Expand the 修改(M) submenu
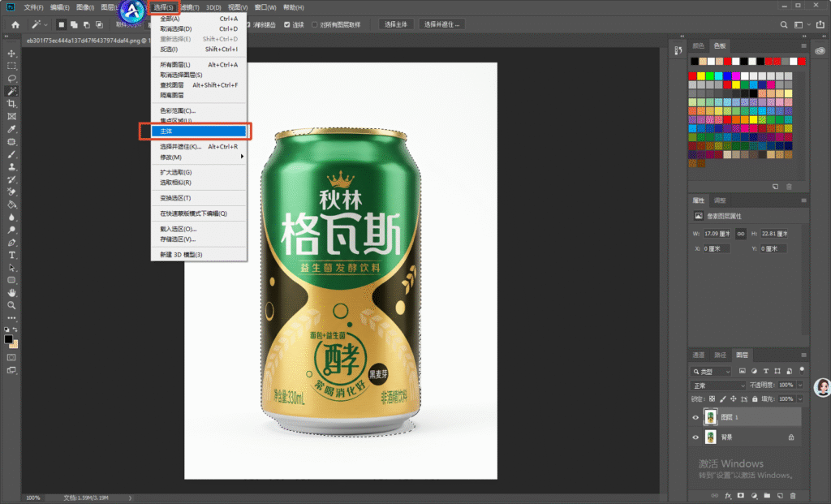 pyautogui.click(x=199, y=157)
